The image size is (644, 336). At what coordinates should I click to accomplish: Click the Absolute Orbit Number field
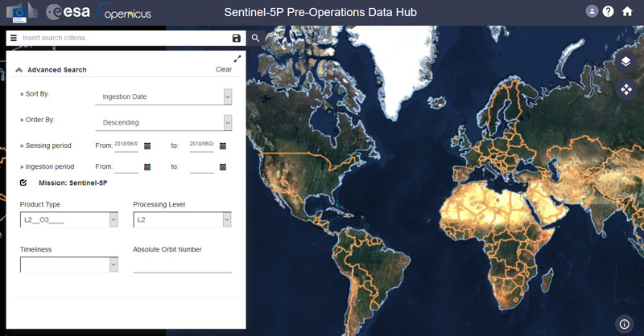coord(182,265)
